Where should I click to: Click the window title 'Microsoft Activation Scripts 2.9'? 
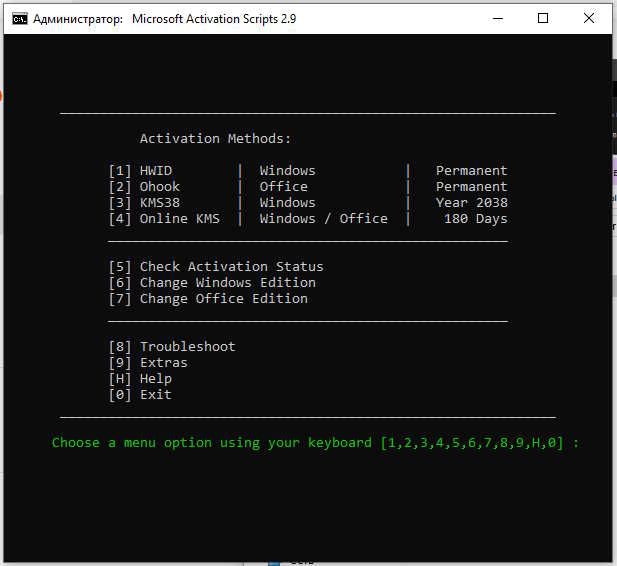(214, 18)
